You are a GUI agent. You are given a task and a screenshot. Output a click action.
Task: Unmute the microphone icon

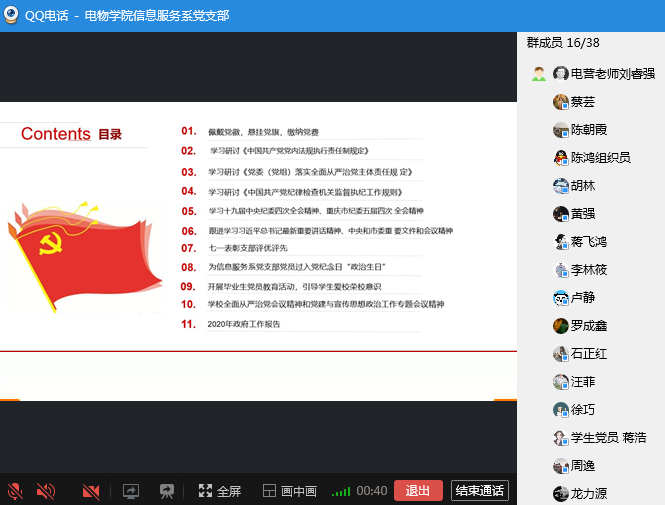coord(15,491)
